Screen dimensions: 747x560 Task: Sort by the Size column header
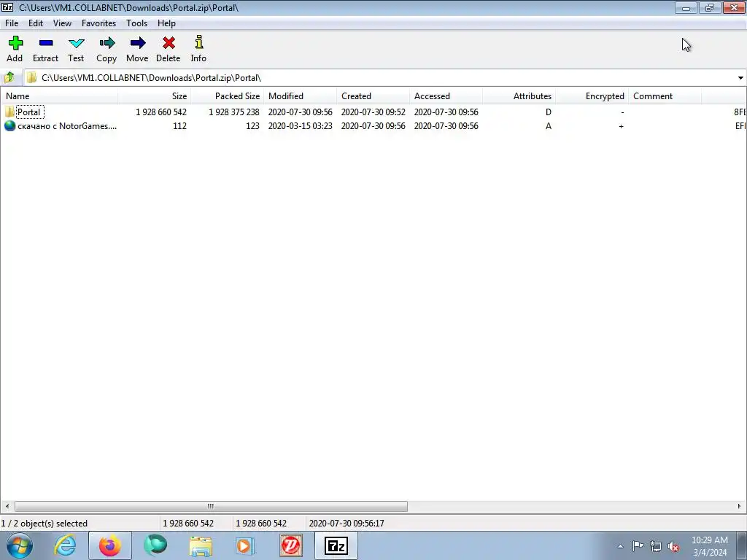coord(155,96)
